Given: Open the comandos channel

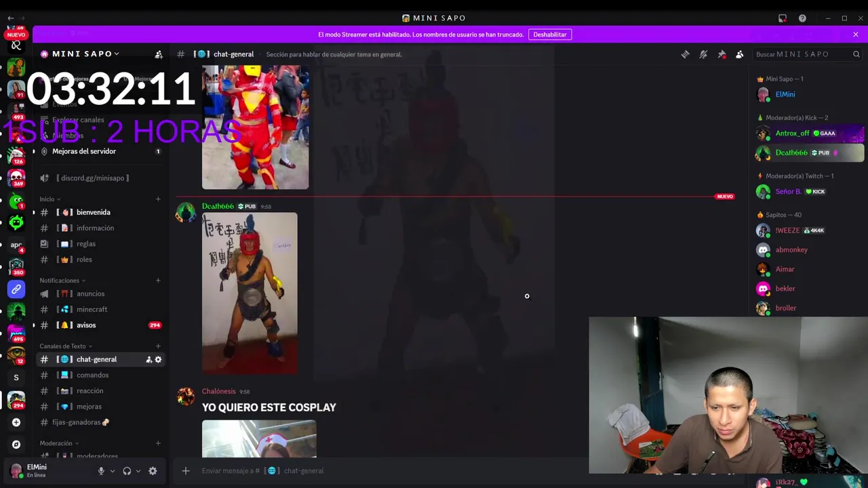Looking at the screenshot, I should pos(92,375).
